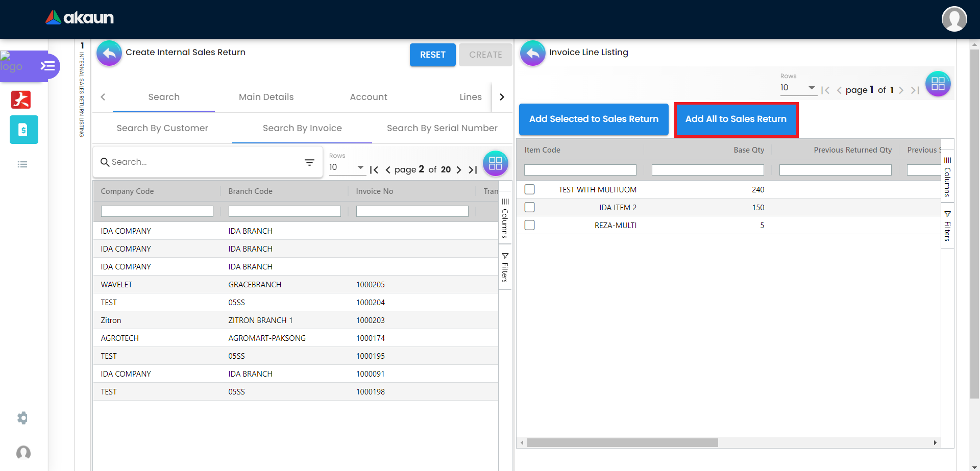Tick the REZA-MULTI row checkbox
This screenshot has height=471, width=980.
pyautogui.click(x=530, y=225)
